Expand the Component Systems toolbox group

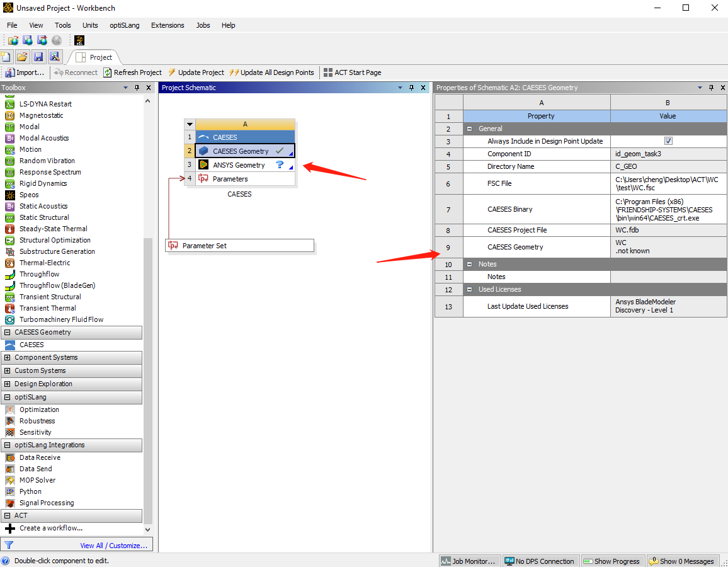point(7,357)
